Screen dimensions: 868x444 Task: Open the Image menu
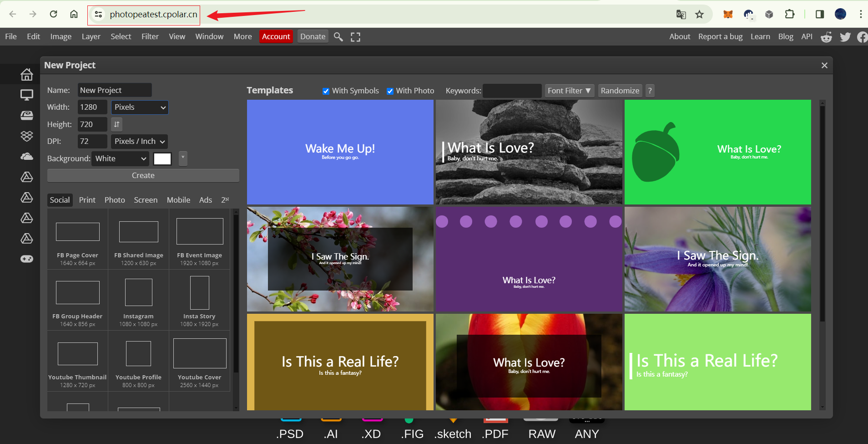(61, 36)
